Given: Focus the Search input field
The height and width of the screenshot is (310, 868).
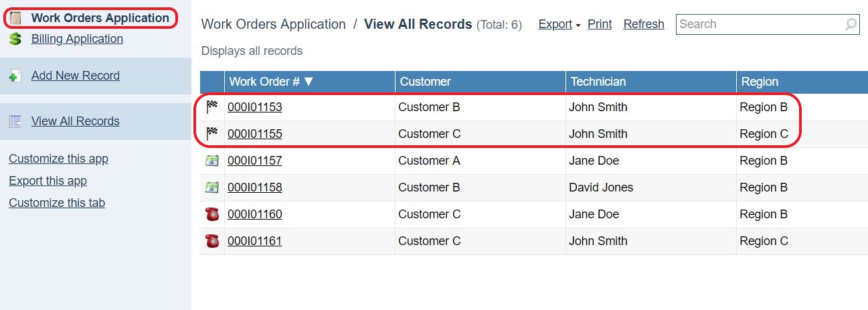Looking at the screenshot, I should [760, 24].
